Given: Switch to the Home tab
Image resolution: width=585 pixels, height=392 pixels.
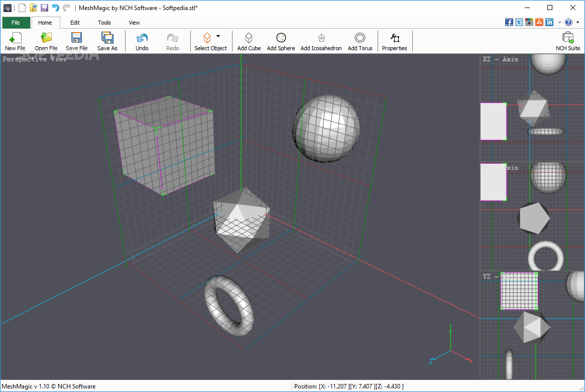Looking at the screenshot, I should (x=45, y=23).
